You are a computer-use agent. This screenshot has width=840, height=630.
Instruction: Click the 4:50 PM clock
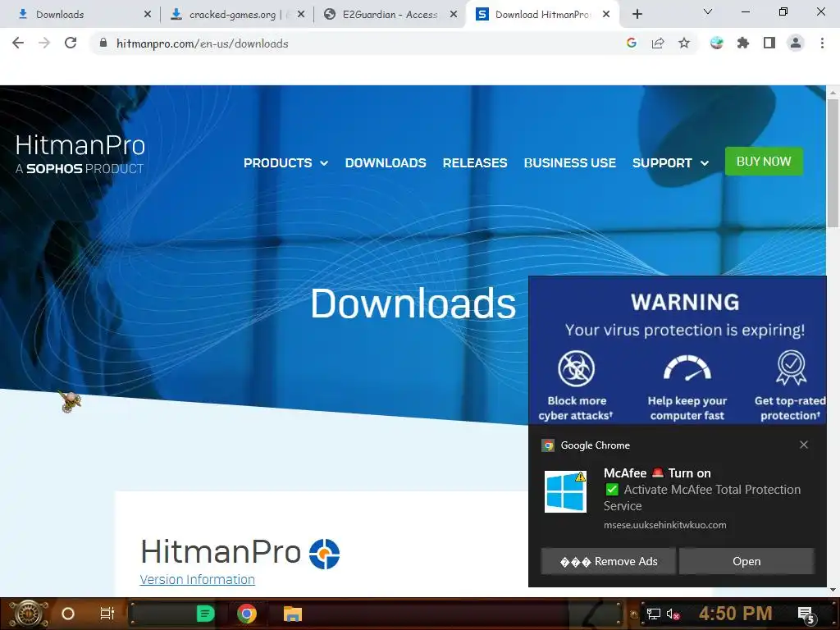(736, 614)
